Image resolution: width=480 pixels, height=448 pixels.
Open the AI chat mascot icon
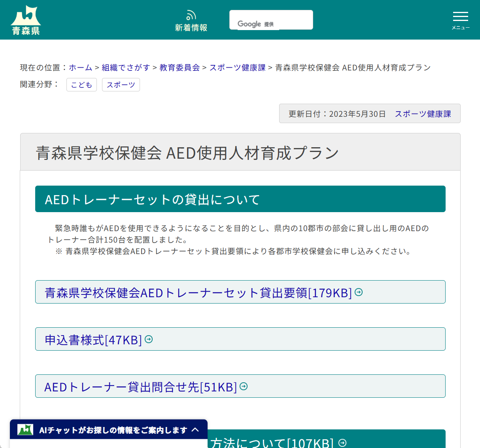pyautogui.click(x=25, y=429)
